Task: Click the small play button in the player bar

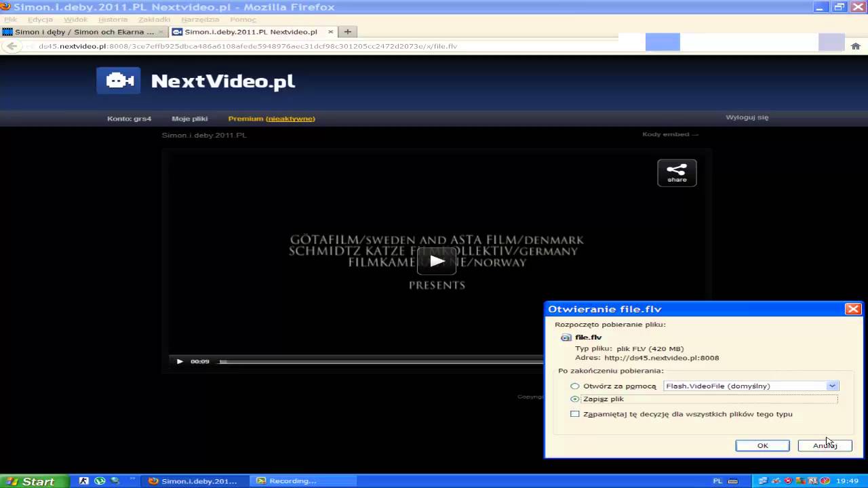Action: click(x=180, y=361)
